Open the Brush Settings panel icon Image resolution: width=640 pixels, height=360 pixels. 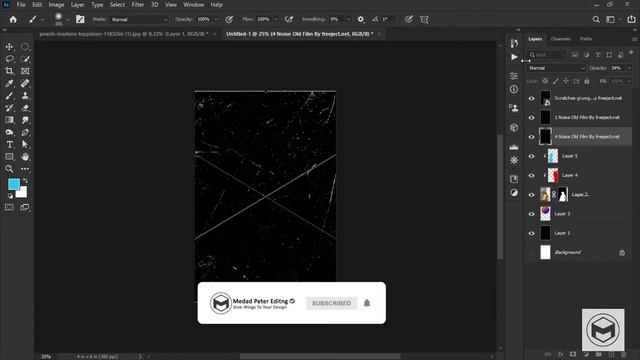80,19
